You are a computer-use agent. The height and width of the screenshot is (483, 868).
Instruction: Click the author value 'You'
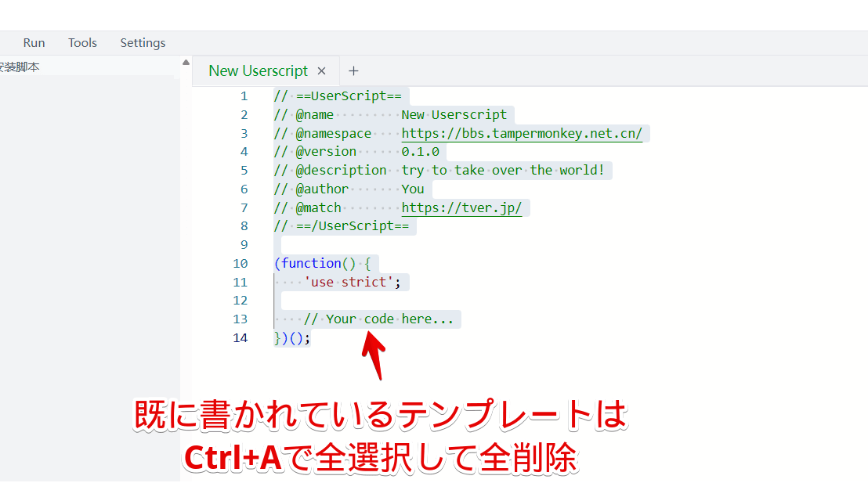tap(413, 189)
